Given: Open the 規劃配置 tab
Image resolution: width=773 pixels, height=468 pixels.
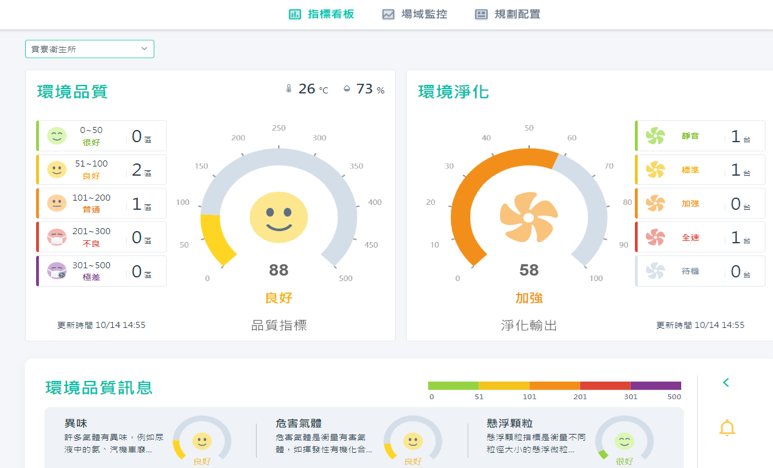Looking at the screenshot, I should (x=508, y=14).
